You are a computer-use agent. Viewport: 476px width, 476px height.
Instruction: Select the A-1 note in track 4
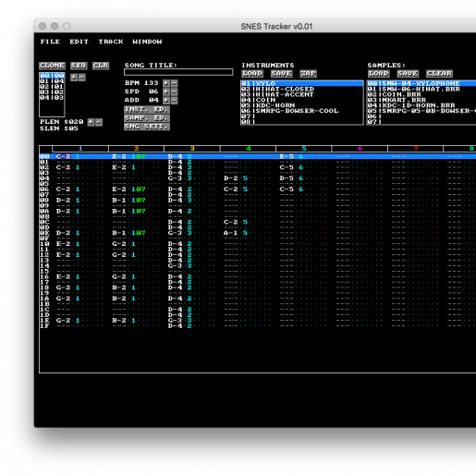pyautogui.click(x=231, y=233)
